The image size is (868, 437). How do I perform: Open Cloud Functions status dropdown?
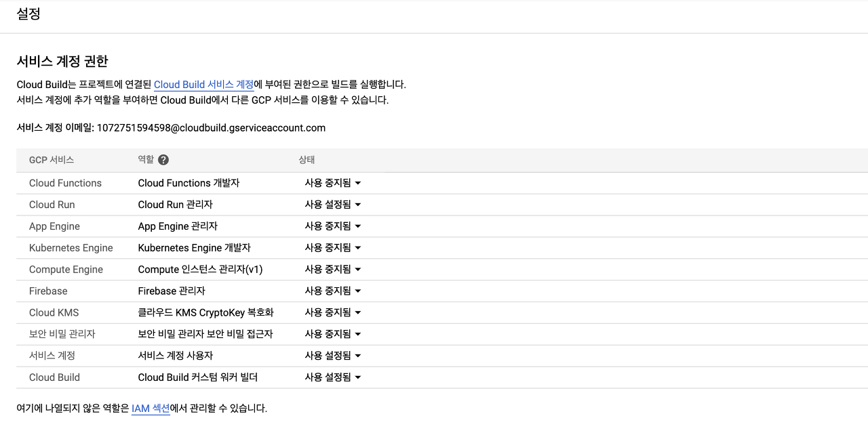332,183
